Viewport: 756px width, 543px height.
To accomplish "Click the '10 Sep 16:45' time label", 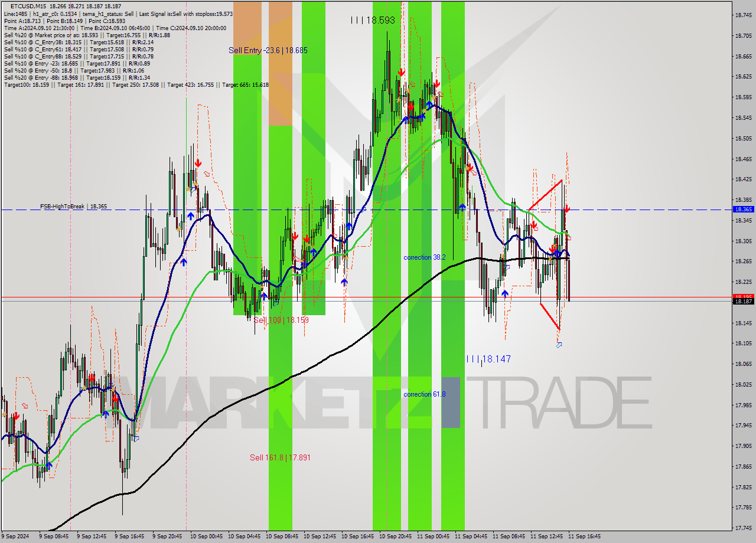I will click(357, 537).
